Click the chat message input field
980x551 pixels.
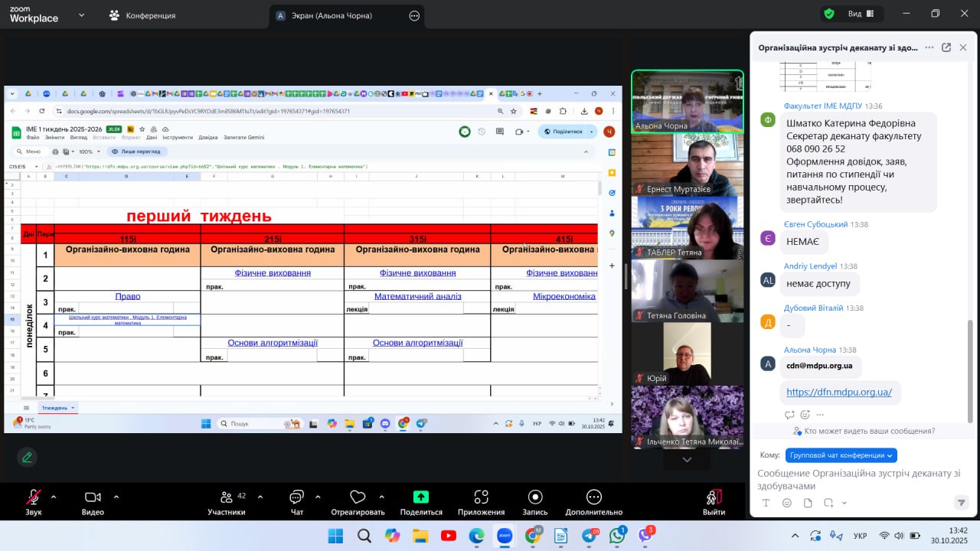coord(857,479)
